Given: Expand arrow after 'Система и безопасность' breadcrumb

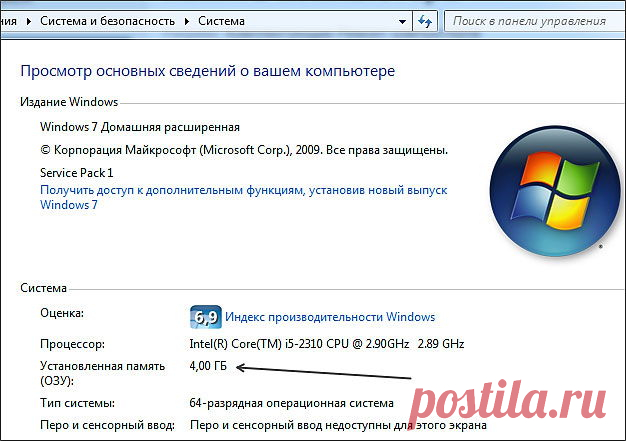Looking at the screenshot, I should click(187, 22).
